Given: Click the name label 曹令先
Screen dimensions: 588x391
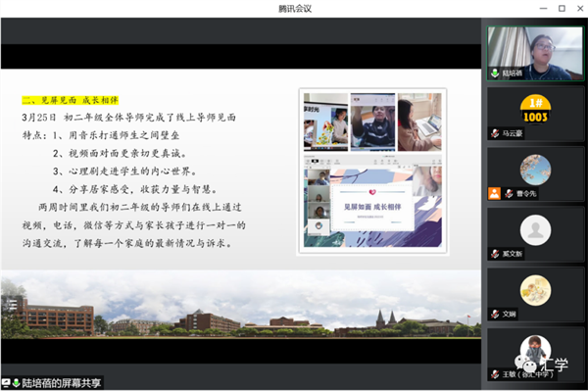Looking at the screenshot, I should tap(526, 193).
